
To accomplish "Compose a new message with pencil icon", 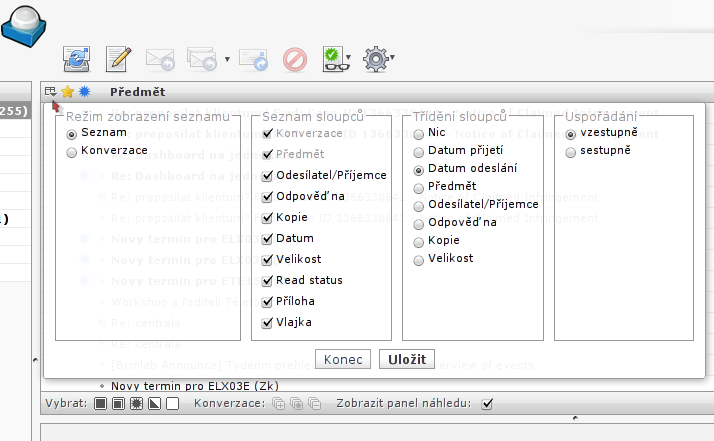I will [118, 59].
